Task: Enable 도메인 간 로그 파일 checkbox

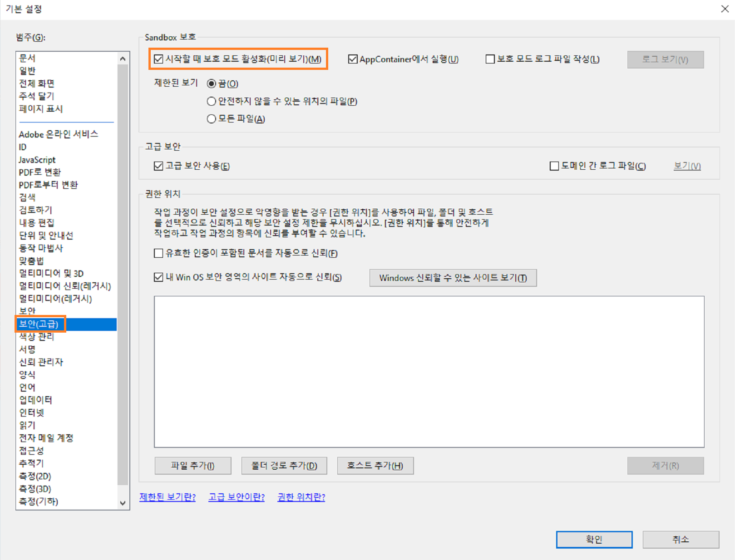Action: 553,166
